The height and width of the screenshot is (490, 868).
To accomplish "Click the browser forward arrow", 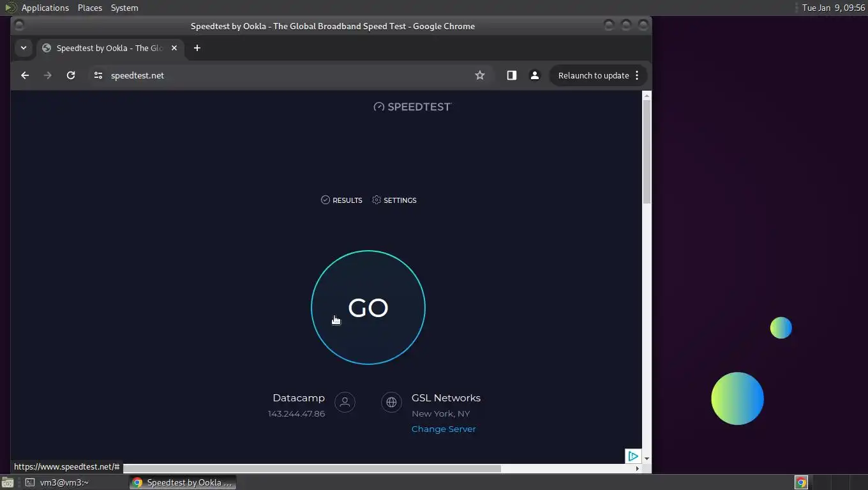I will [48, 75].
